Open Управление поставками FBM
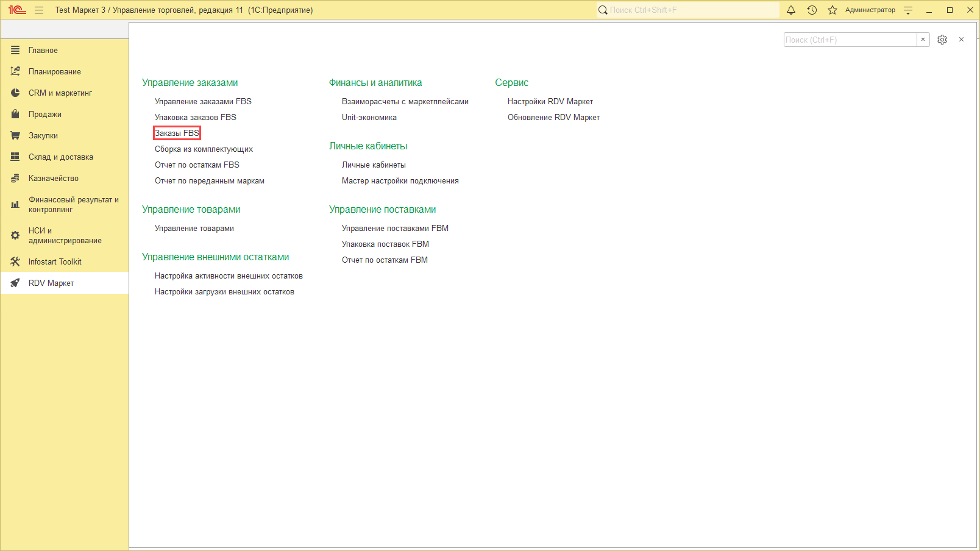The width and height of the screenshot is (980, 551). 395,228
